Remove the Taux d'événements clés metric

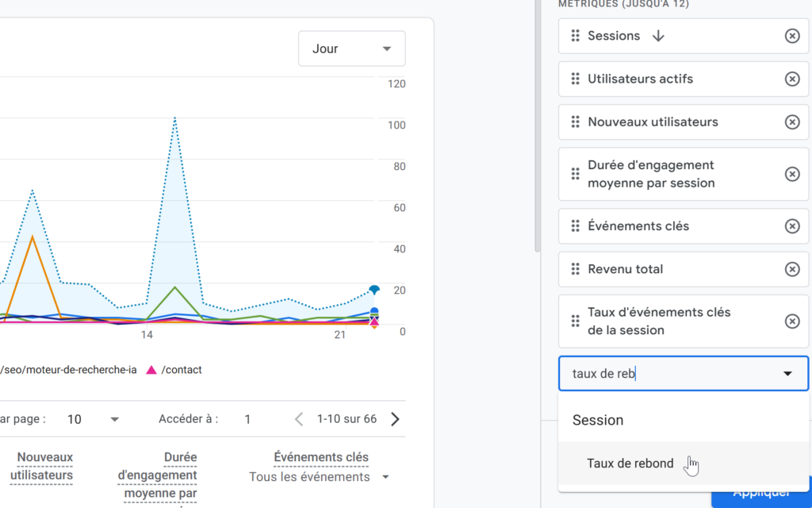(x=792, y=321)
